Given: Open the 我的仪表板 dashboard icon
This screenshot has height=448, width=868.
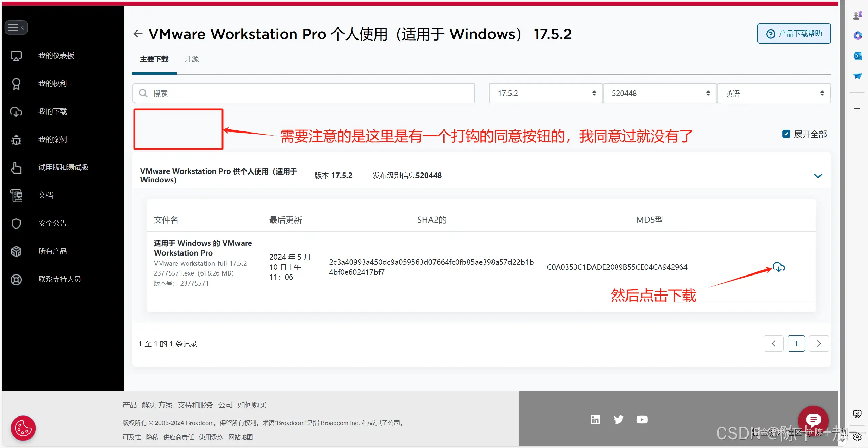Looking at the screenshot, I should [x=16, y=56].
